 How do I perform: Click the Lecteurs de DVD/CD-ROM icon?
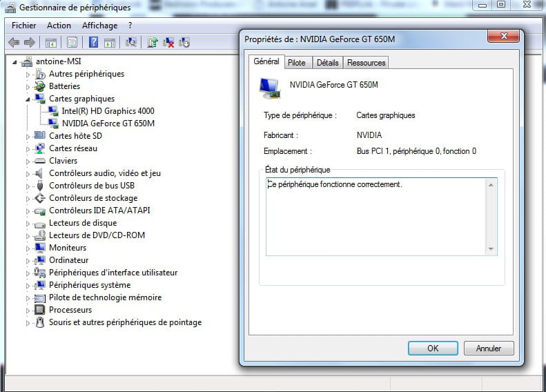coord(40,235)
